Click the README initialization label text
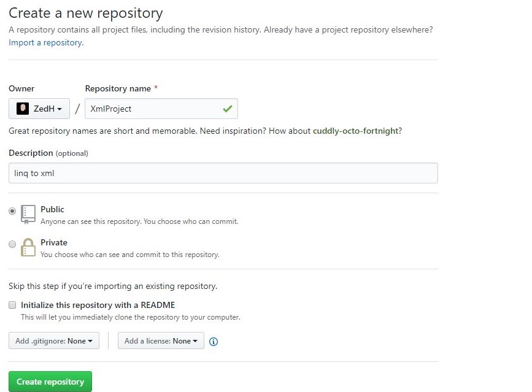Image resolution: width=532 pixels, height=392 pixels. 98,305
